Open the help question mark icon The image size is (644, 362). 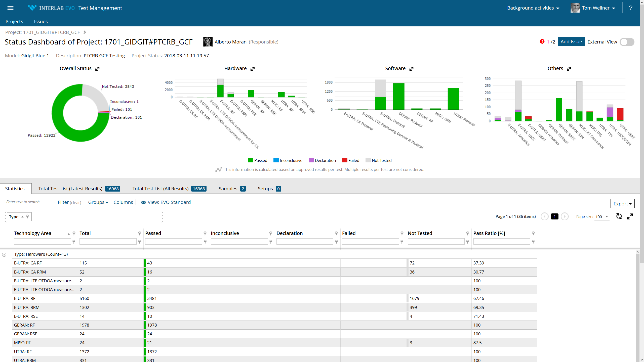pyautogui.click(x=630, y=8)
